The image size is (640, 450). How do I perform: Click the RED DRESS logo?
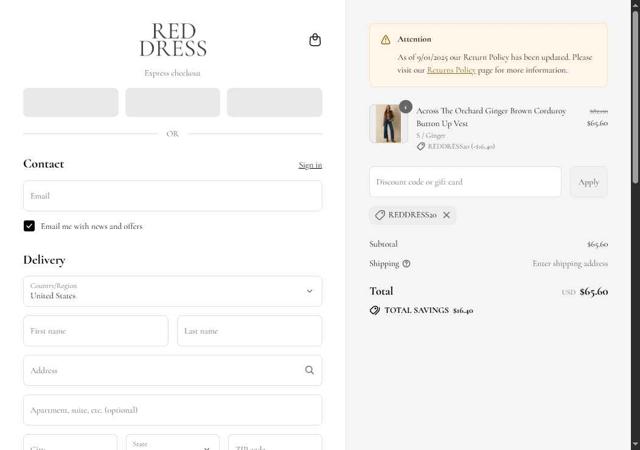(x=173, y=40)
